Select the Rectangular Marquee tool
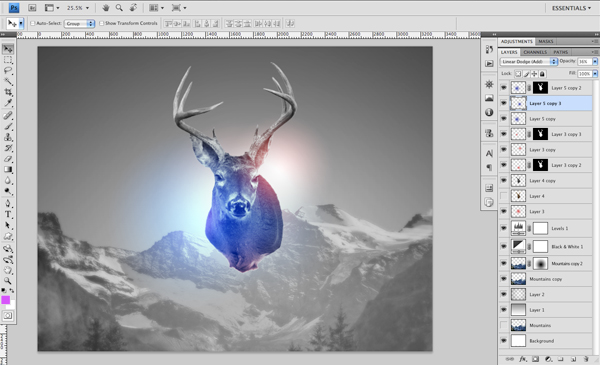The image size is (600, 365). pos(8,60)
